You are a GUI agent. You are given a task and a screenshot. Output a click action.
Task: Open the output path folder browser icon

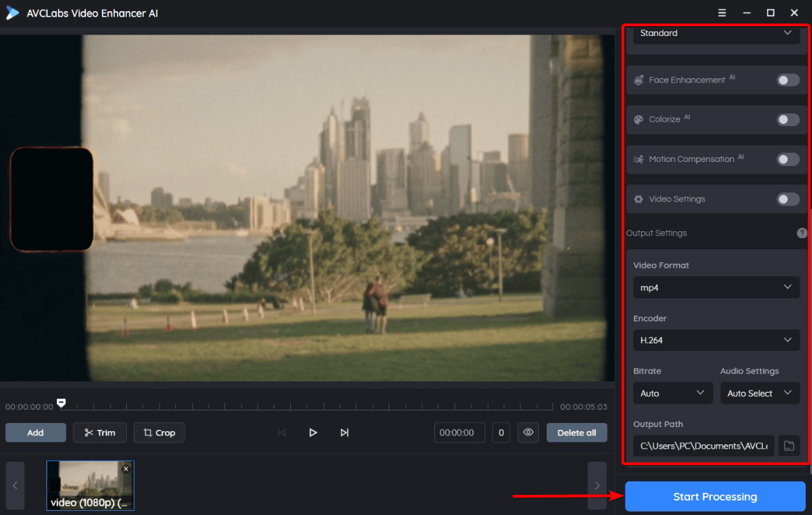[788, 446]
